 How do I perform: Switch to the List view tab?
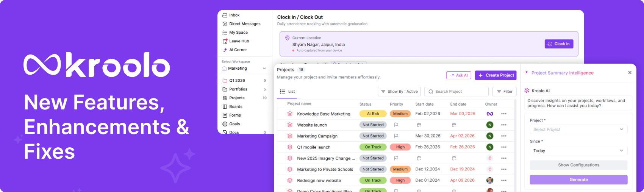point(287,92)
